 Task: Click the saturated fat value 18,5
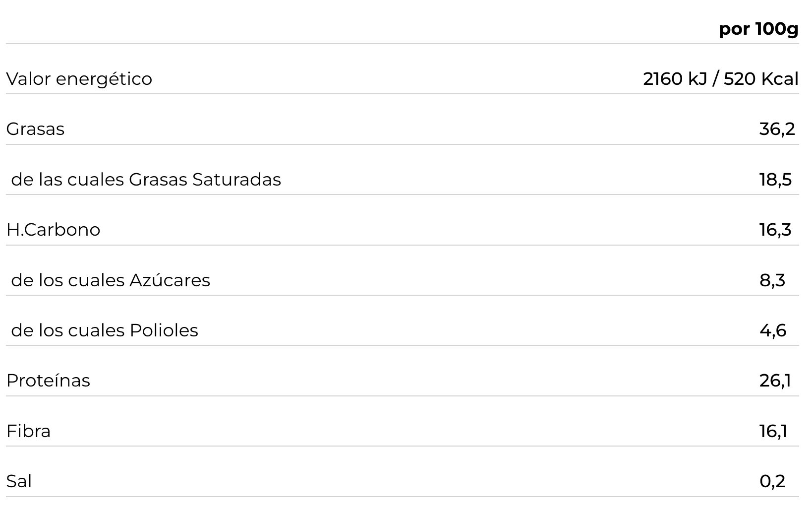[x=775, y=180]
